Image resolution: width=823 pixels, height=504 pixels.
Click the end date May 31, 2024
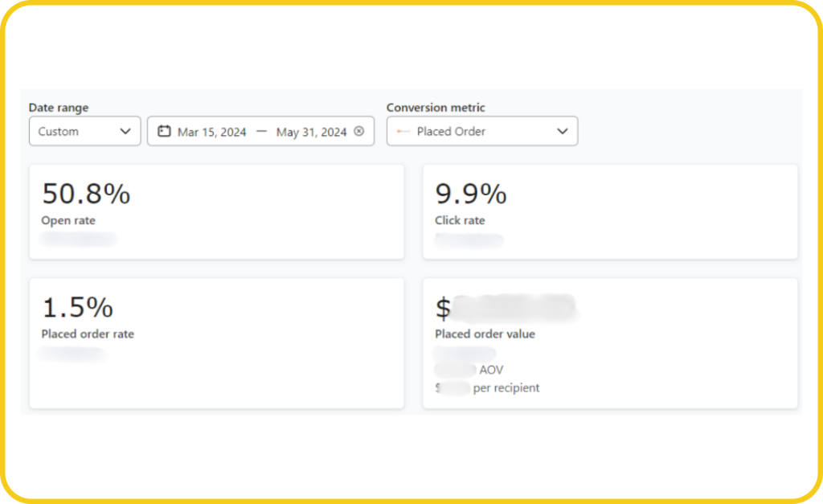point(311,132)
